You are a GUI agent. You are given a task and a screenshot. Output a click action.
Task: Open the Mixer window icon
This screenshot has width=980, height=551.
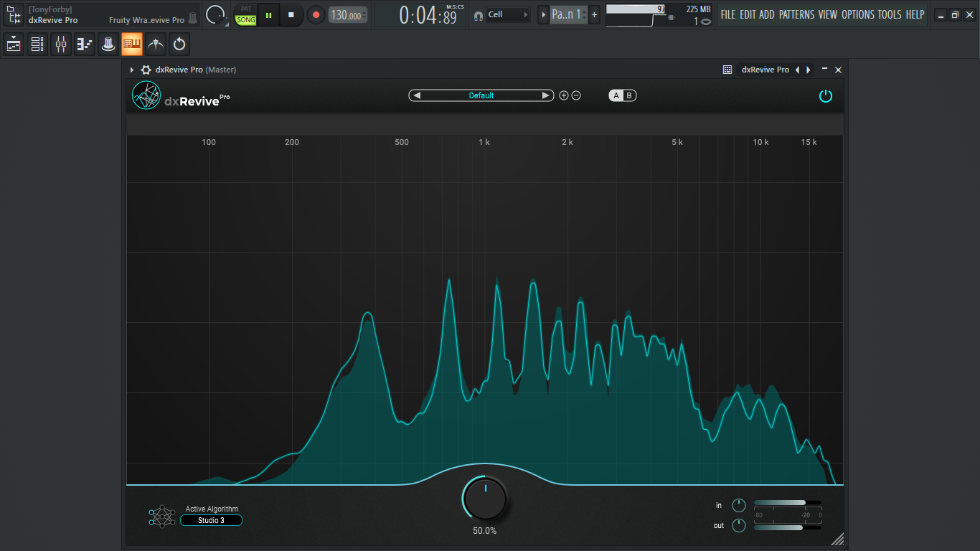[x=61, y=44]
